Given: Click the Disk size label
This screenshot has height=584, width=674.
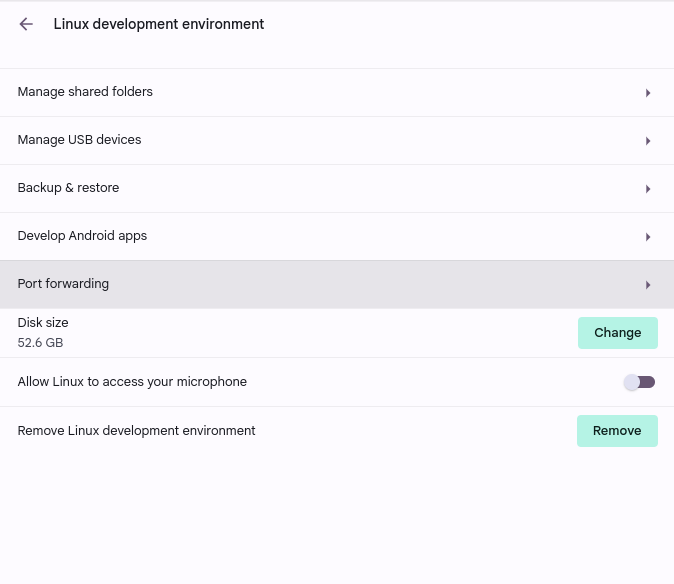Looking at the screenshot, I should [x=43, y=323].
